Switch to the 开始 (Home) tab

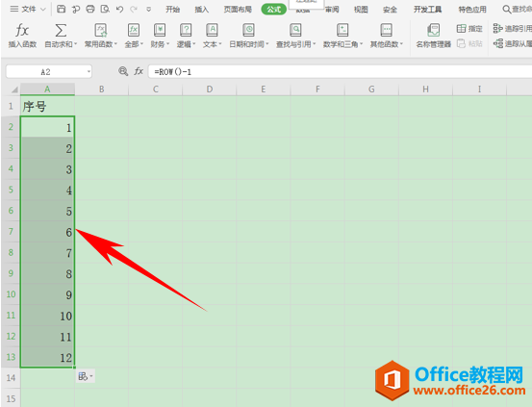click(x=172, y=10)
